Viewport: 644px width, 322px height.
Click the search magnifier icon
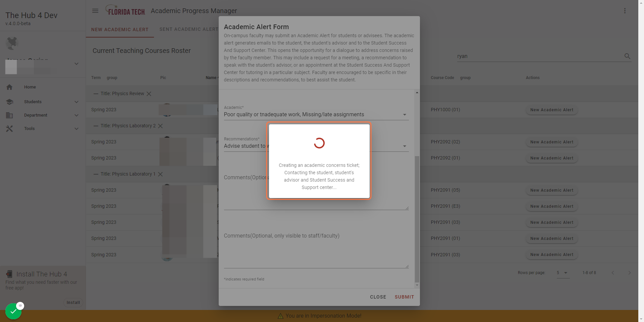627,56
